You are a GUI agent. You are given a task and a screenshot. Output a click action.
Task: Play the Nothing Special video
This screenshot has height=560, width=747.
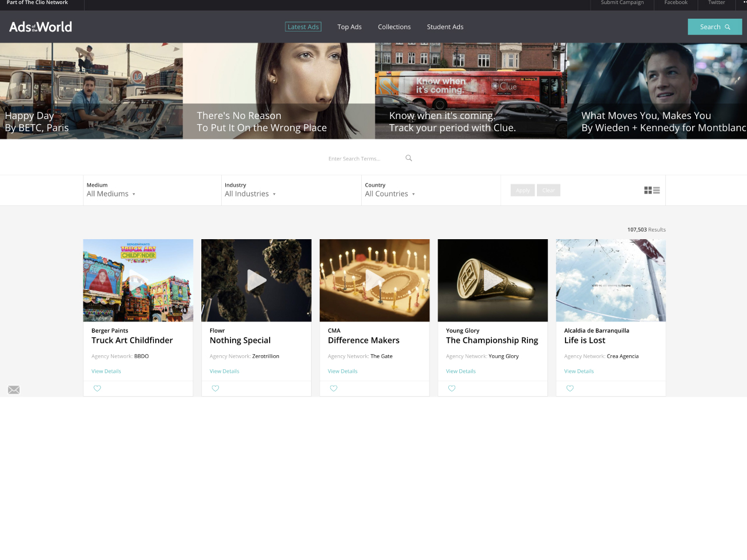[256, 281]
